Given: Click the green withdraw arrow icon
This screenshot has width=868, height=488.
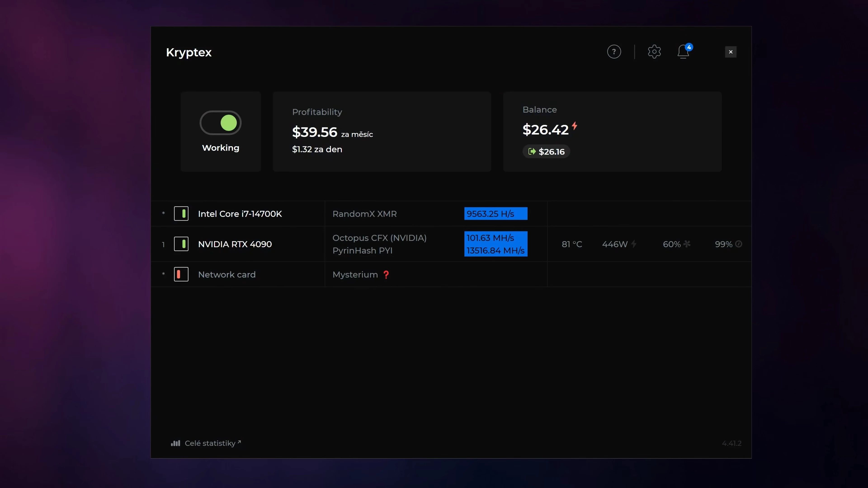Looking at the screenshot, I should [x=532, y=152].
